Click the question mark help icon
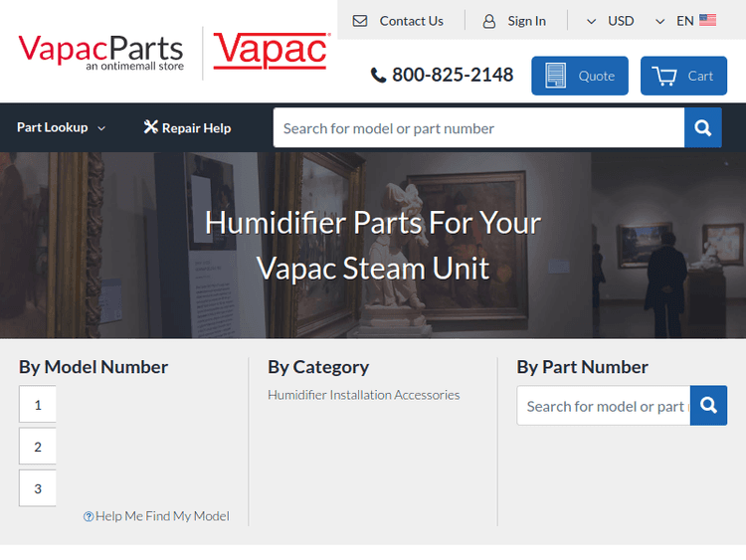The image size is (746, 560). [89, 516]
